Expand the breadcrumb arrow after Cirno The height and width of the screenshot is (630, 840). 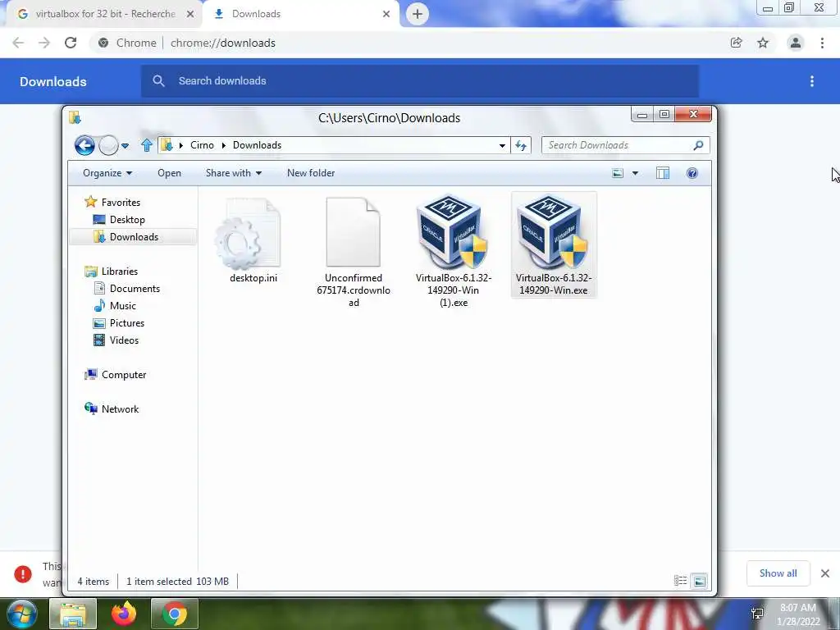223,145
